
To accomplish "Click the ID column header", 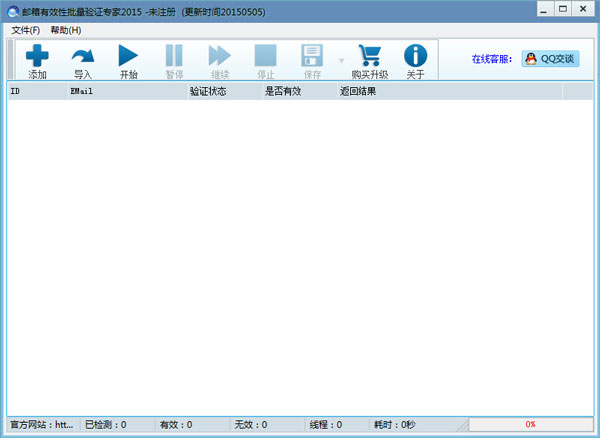I will [38, 91].
